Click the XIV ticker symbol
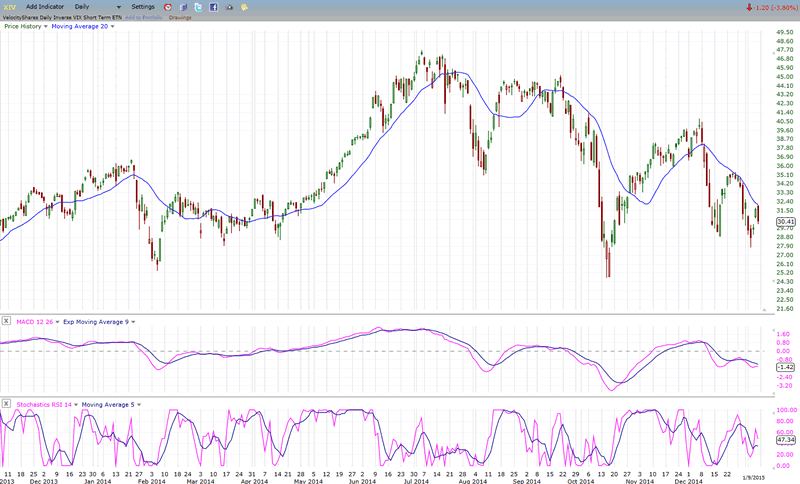The width and height of the screenshot is (800, 484). [x=8, y=6]
